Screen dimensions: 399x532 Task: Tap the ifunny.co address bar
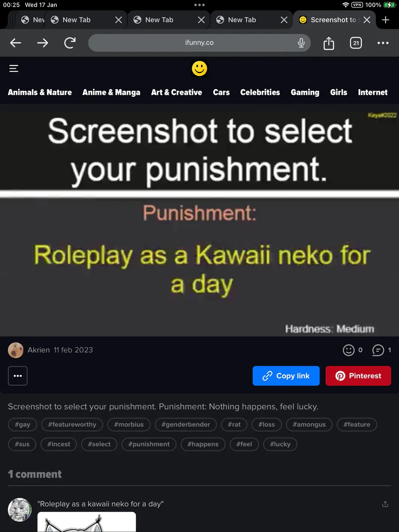(199, 43)
